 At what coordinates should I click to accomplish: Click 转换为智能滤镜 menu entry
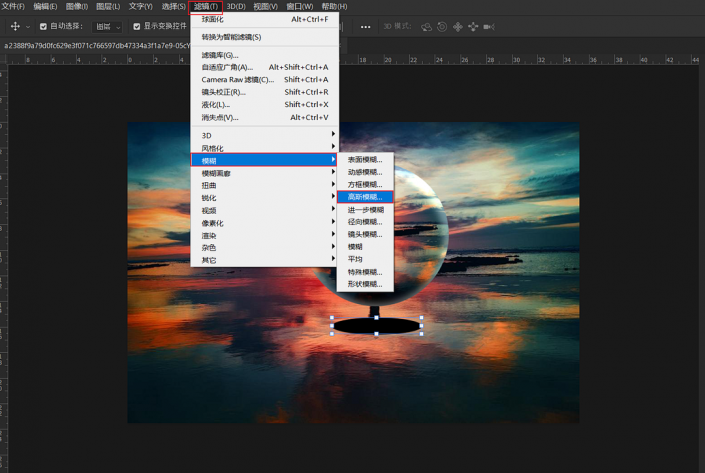[x=232, y=37]
